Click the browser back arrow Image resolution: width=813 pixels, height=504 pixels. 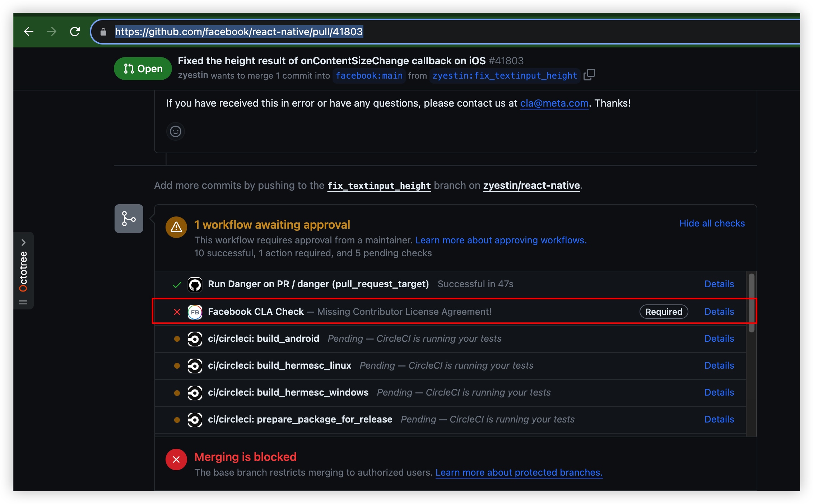point(29,32)
